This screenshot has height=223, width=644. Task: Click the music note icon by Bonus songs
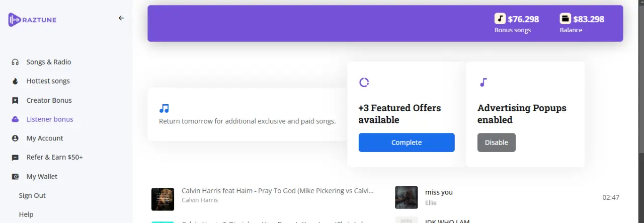point(500,19)
